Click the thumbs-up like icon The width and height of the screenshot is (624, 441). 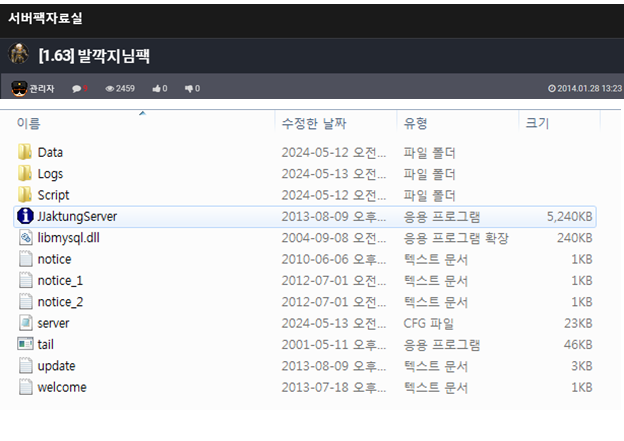coord(156,88)
